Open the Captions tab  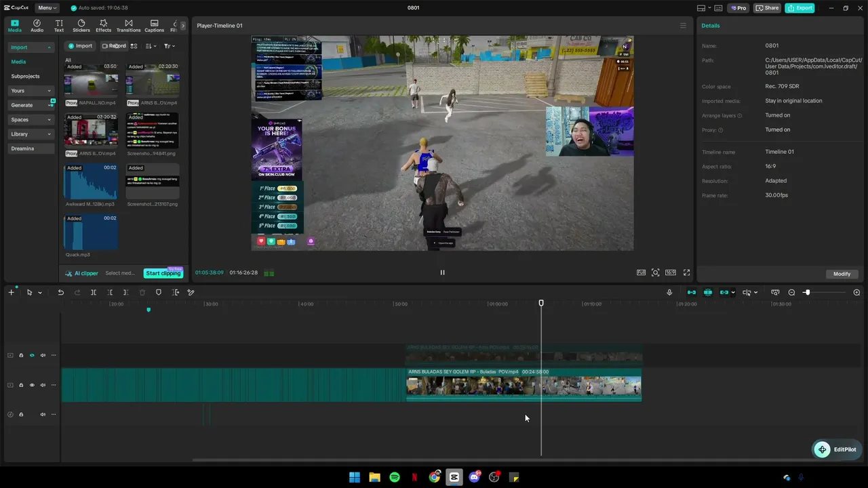coord(154,26)
